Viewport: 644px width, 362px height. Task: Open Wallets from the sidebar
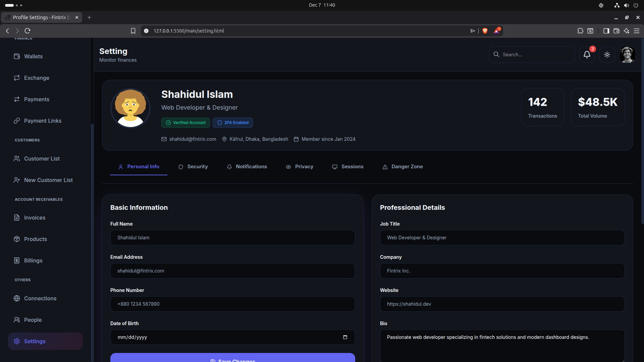point(33,56)
